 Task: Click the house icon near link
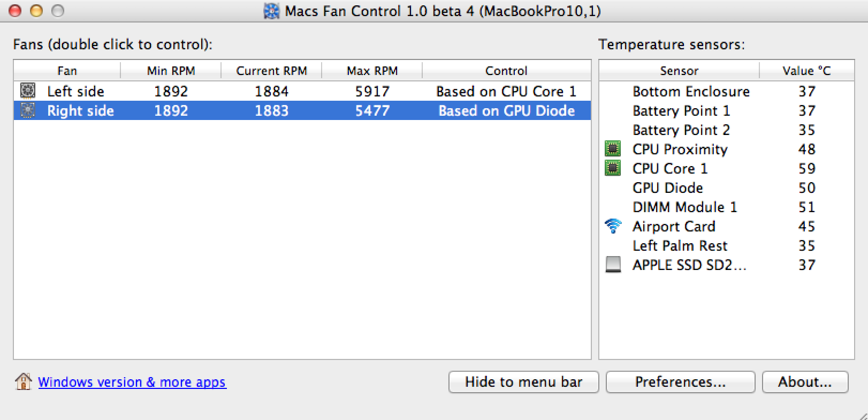pos(24,381)
